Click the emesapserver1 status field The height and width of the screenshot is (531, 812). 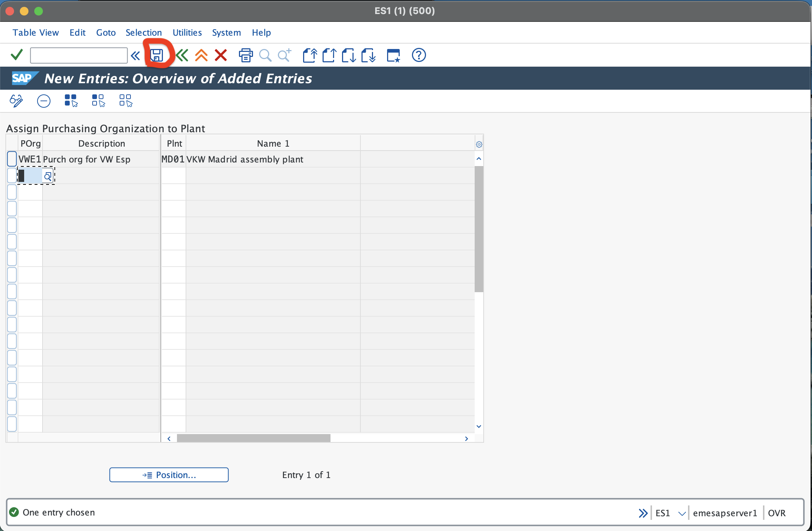pos(725,513)
